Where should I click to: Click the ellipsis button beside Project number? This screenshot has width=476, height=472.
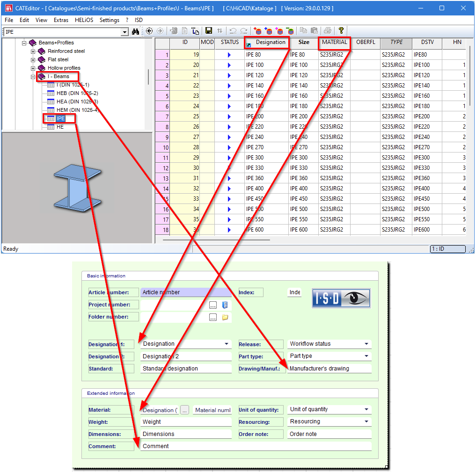click(213, 305)
